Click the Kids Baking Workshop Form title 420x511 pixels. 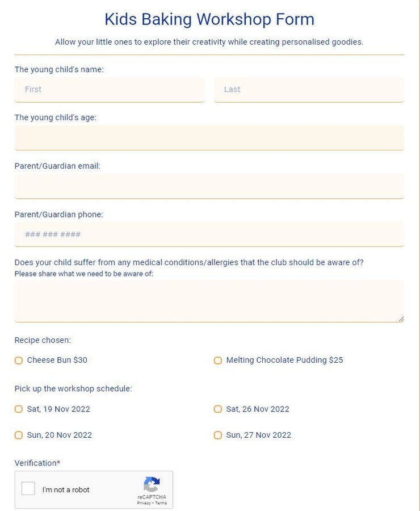coord(209,19)
